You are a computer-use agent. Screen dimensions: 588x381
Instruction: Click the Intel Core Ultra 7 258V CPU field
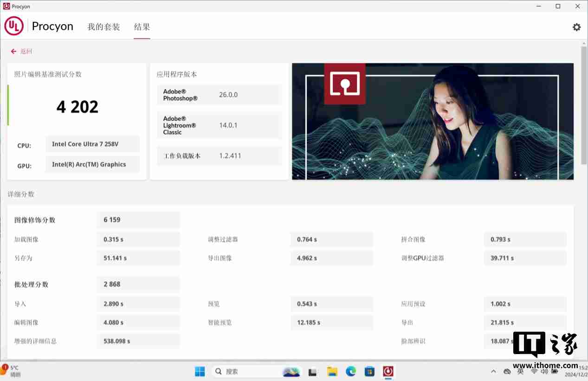(92, 144)
